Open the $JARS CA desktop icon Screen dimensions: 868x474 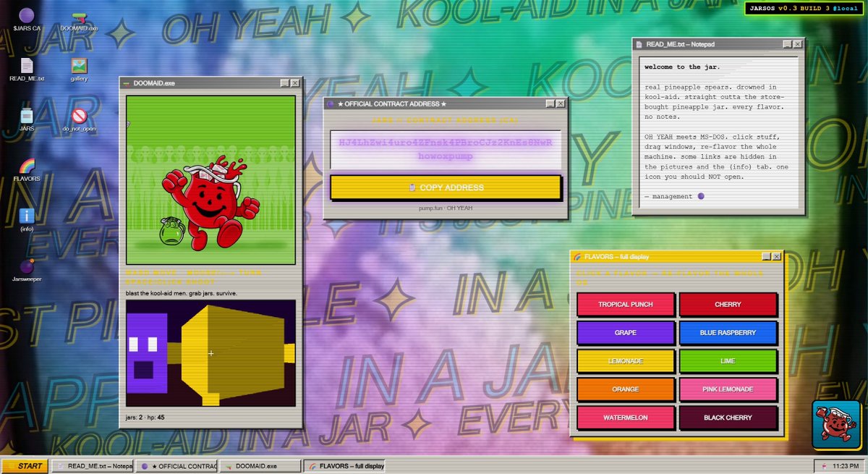coord(27,20)
